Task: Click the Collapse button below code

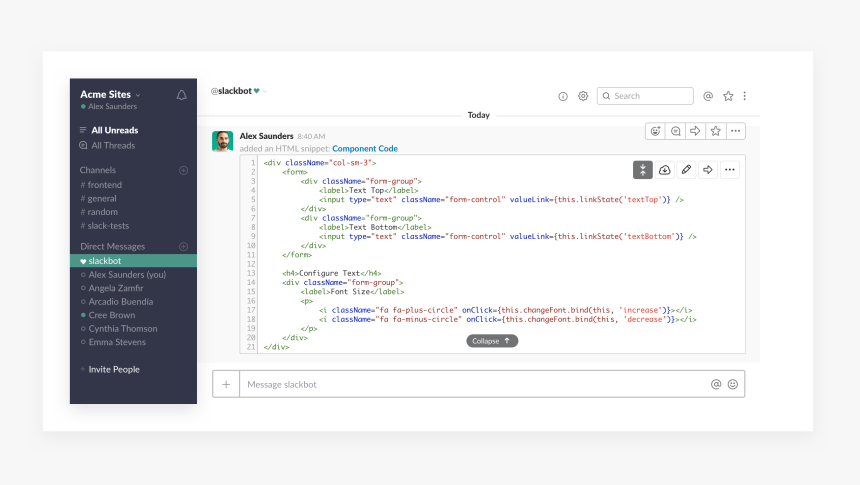Action: (492, 341)
